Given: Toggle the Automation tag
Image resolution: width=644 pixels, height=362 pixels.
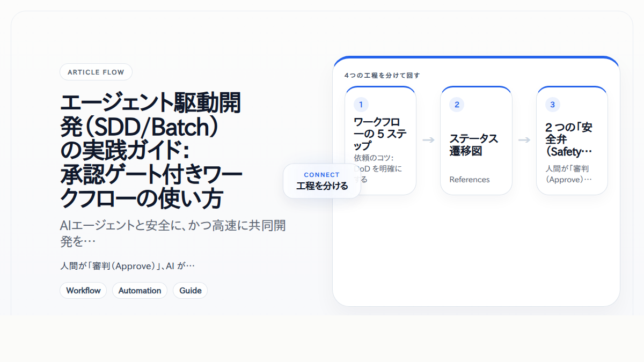Looking at the screenshot, I should [140, 290].
